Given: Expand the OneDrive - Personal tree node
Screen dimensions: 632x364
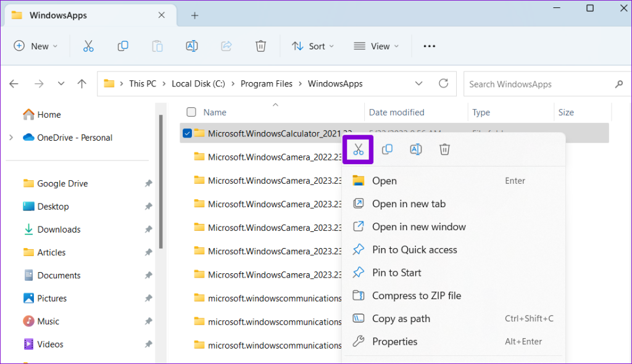Looking at the screenshot, I should point(11,138).
